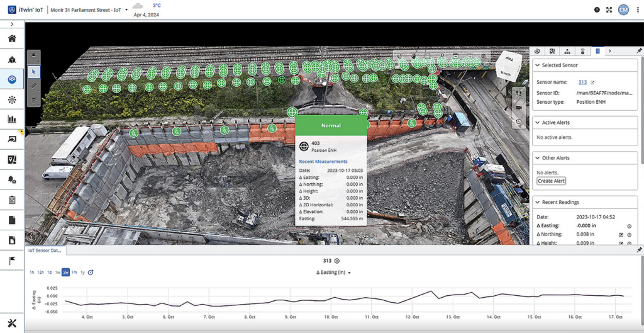Open the clipboard sidebar icon

[12, 200]
